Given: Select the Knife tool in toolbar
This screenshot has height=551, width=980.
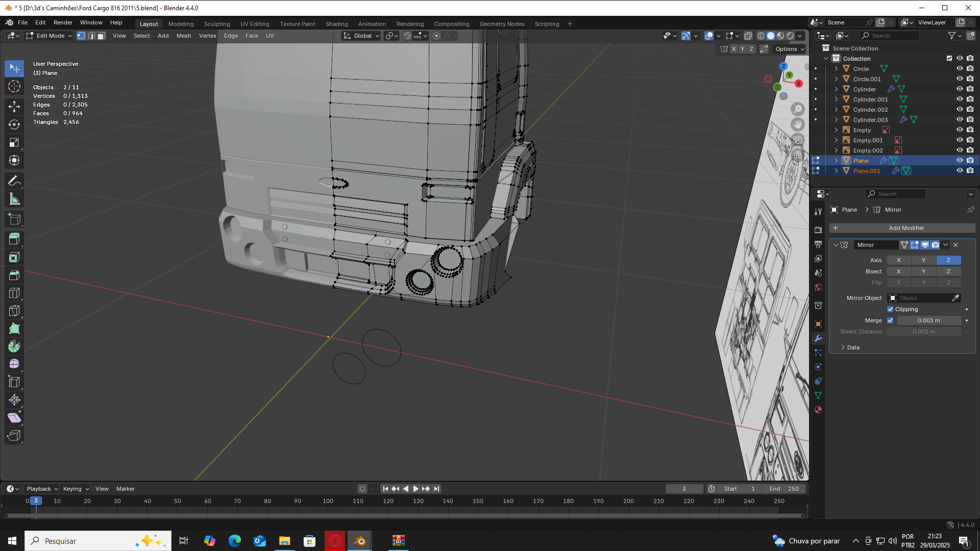Looking at the screenshot, I should [x=14, y=311].
